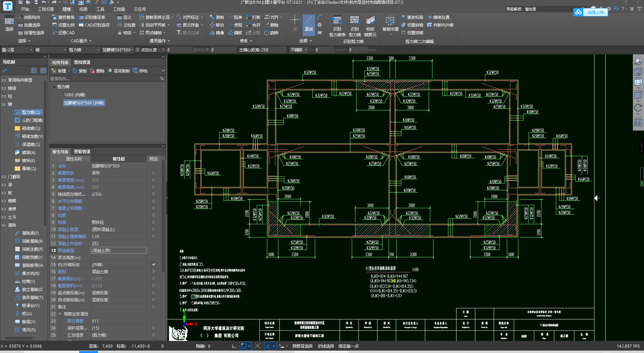Click the 批量选择 batch select tool
Viewport: 644px width, 353px height.
click(29, 25)
